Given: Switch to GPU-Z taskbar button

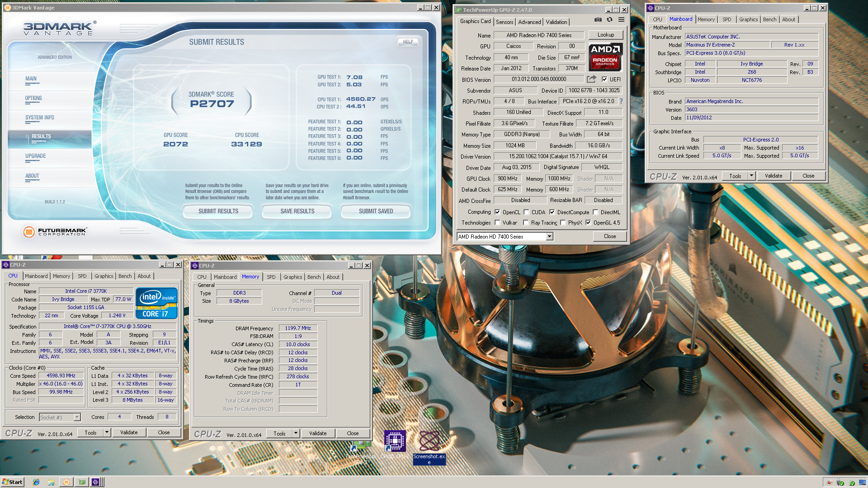Looking at the screenshot, I should pyautogui.click(x=82, y=482).
